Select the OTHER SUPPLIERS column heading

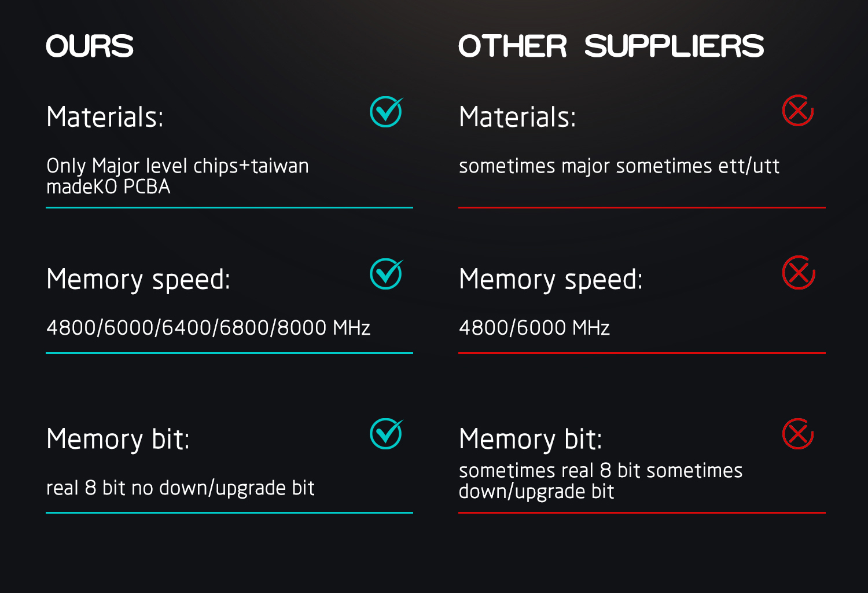[x=611, y=46]
